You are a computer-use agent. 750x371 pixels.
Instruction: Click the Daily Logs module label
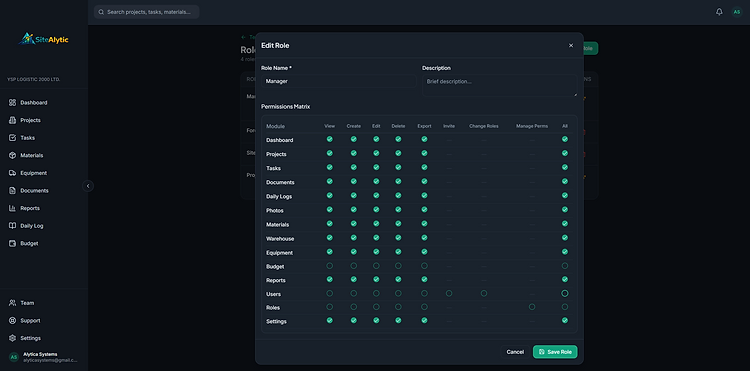pos(279,196)
